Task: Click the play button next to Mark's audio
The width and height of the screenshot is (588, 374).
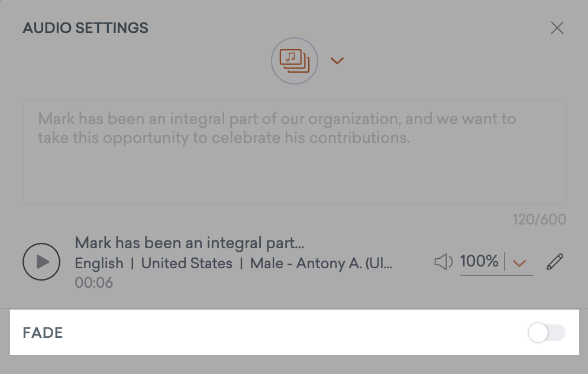Action: pyautogui.click(x=41, y=261)
